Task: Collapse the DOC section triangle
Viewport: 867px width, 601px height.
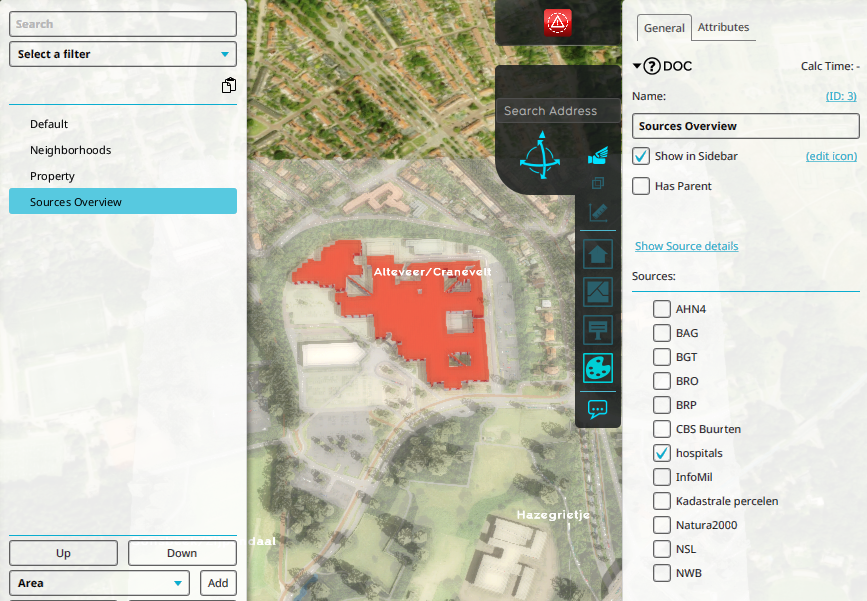Action: point(637,67)
